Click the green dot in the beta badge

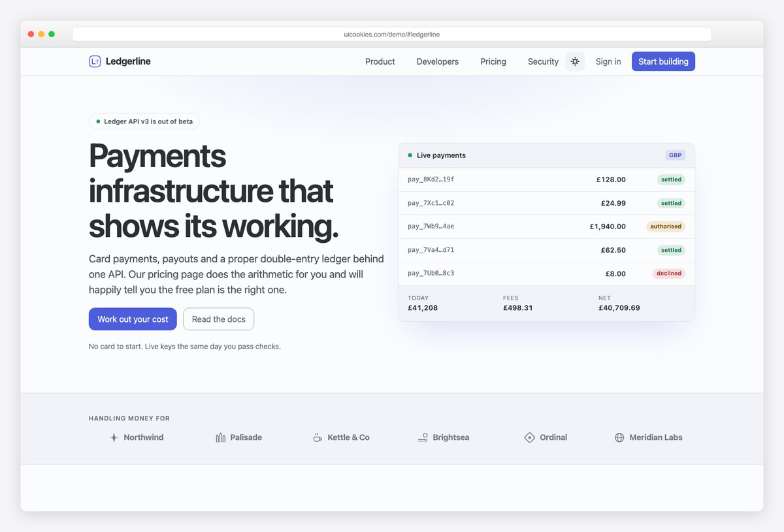(98, 121)
